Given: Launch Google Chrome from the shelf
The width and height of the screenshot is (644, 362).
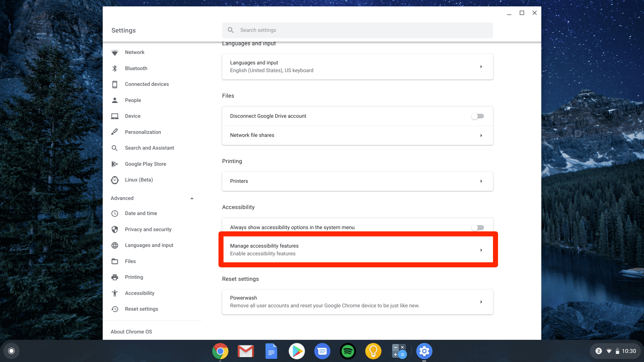Looking at the screenshot, I should coord(220,351).
